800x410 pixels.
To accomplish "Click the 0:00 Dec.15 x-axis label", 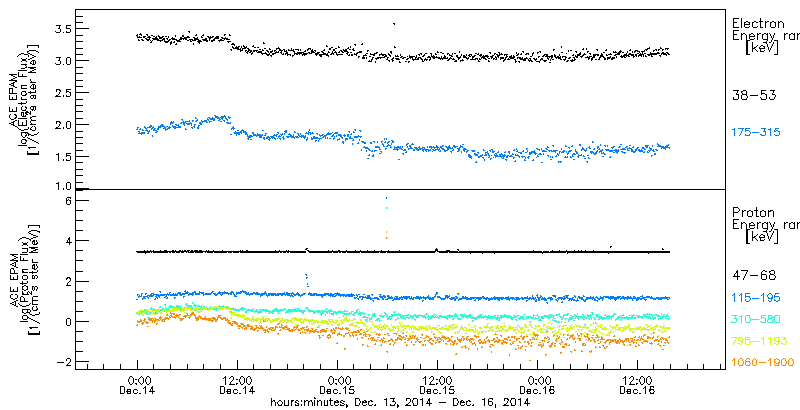I will (x=338, y=386).
